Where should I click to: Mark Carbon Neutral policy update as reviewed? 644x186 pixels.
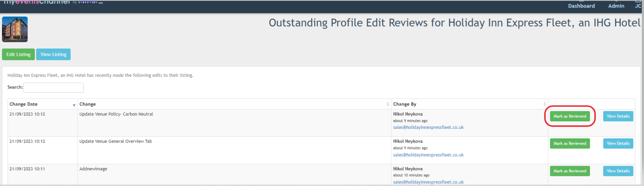pos(570,116)
